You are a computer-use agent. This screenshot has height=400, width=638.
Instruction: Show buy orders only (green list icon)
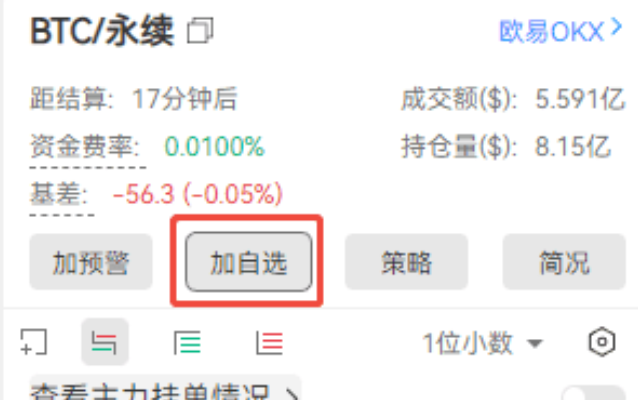[x=187, y=342]
